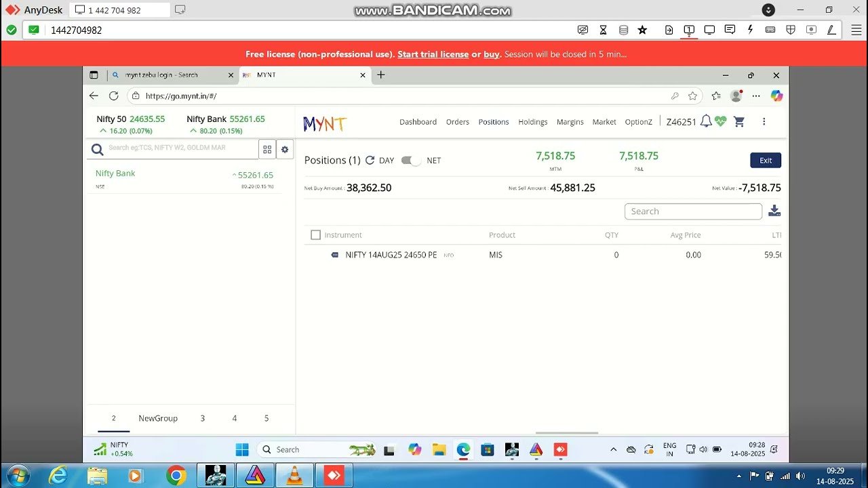Open the Start trial license link
Viewport: 868px width, 488px height.
pos(433,54)
